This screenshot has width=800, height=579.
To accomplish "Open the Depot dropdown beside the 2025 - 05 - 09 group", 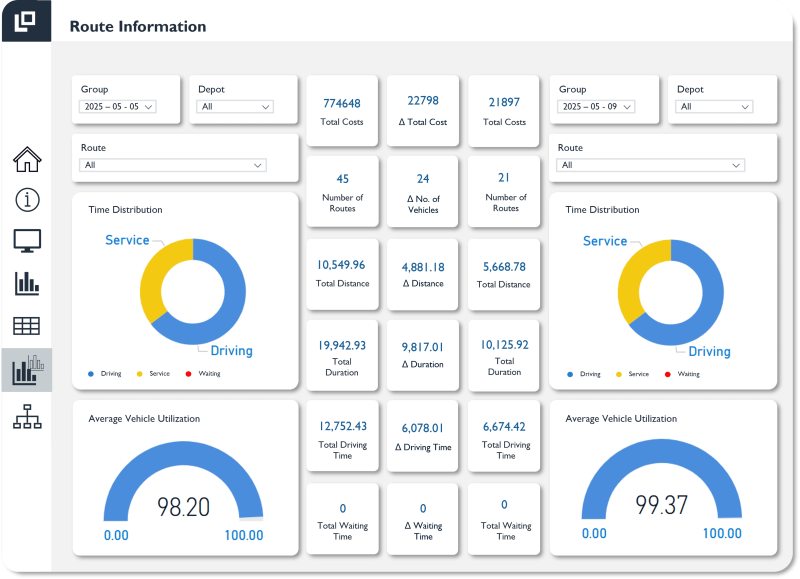I will [x=714, y=106].
